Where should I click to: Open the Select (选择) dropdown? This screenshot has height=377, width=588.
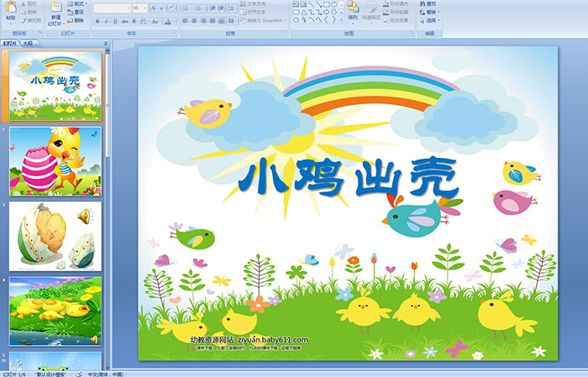(x=430, y=20)
